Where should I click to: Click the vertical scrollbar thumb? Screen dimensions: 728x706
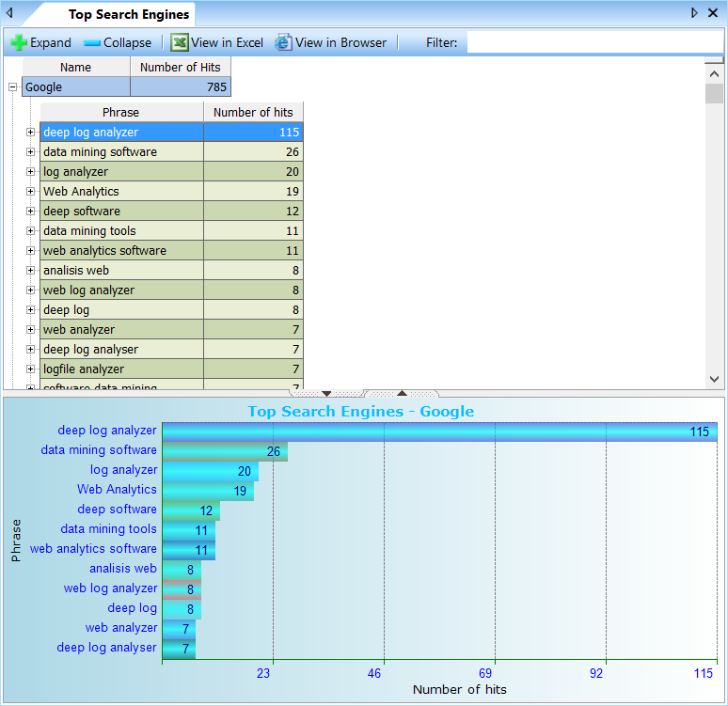pyautogui.click(x=714, y=94)
